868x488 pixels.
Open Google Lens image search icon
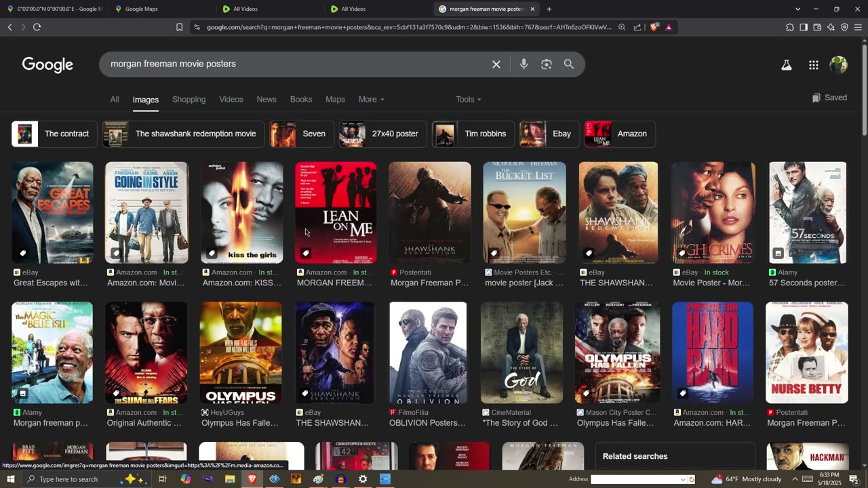(x=547, y=64)
